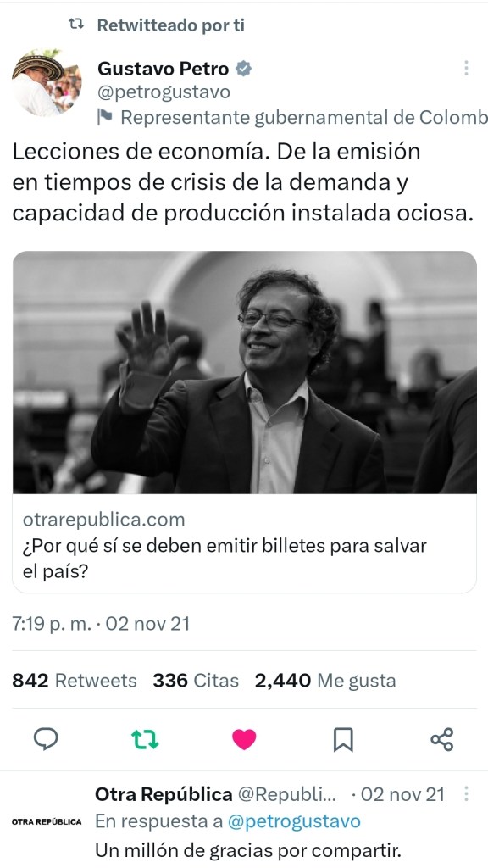
Task: Tap Gustavo Petro's profile picture
Action: [x=47, y=83]
